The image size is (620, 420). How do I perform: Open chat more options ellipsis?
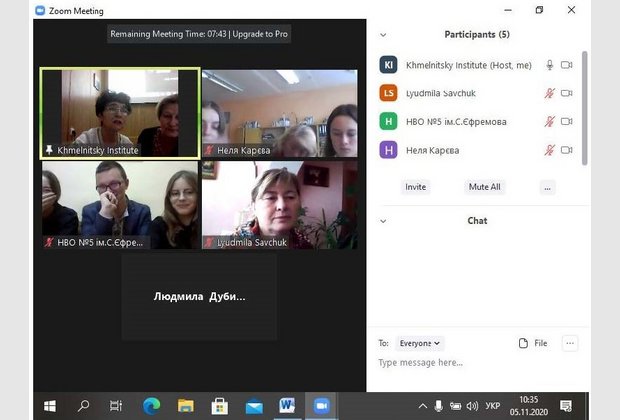(570, 343)
